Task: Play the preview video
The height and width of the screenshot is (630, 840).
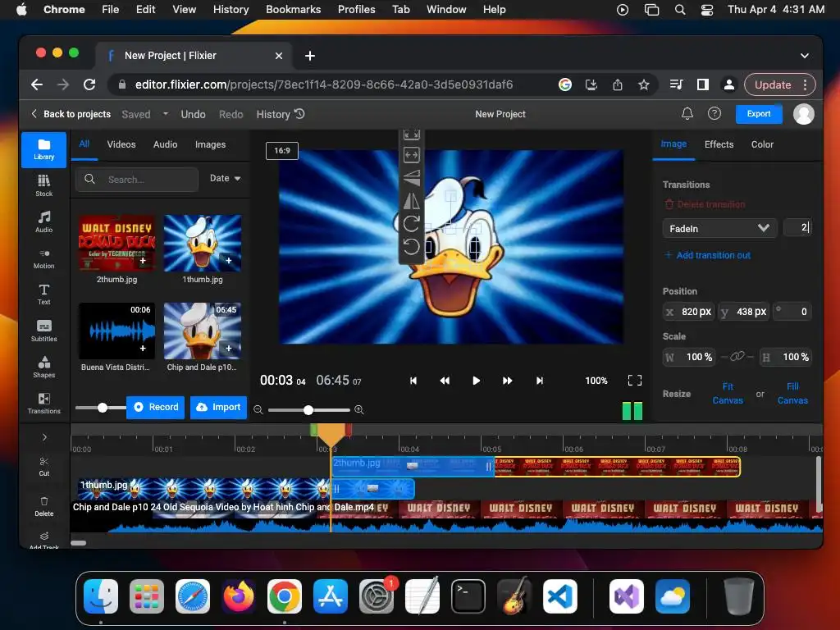Action: coord(476,381)
